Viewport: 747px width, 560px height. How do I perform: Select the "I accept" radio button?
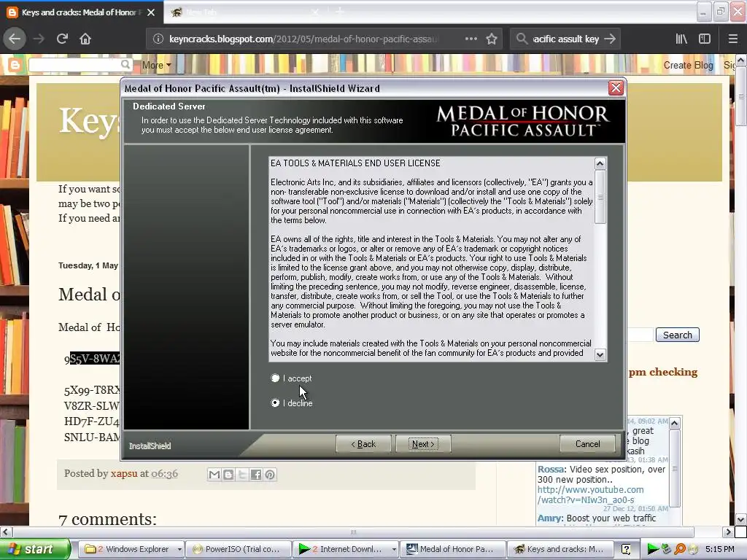point(275,378)
